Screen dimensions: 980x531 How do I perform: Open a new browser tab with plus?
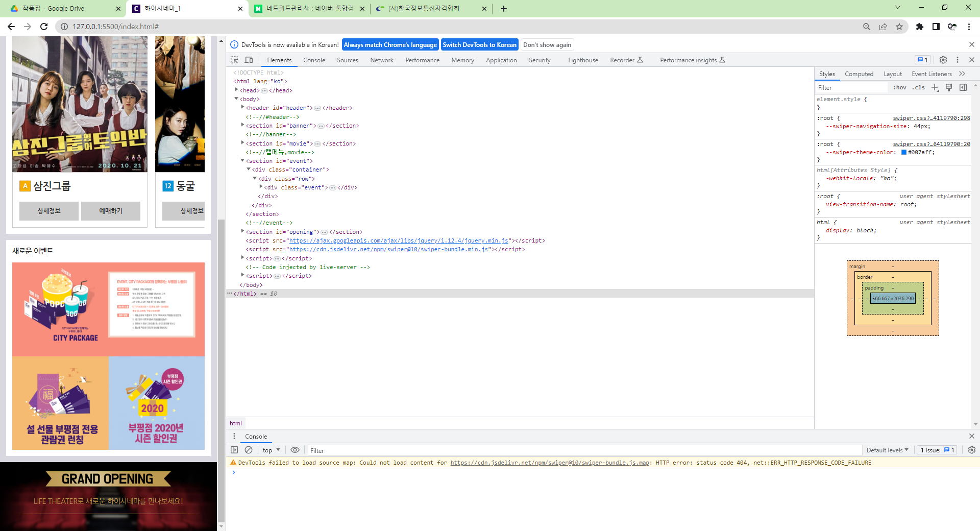(x=504, y=9)
